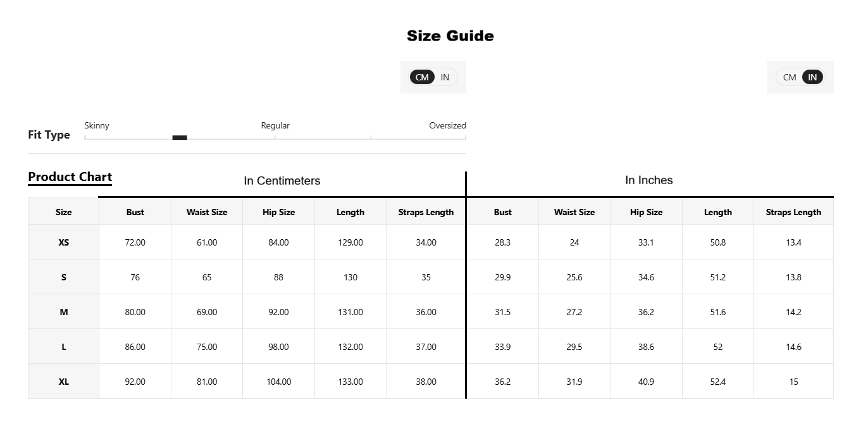Click the Skinny label on fit scale
The height and width of the screenshot is (443, 868).
[x=97, y=125]
